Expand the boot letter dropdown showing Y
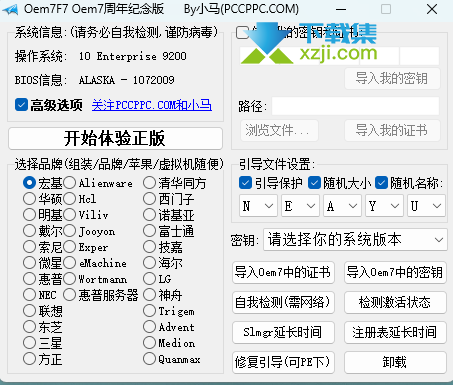Image resolution: width=453 pixels, height=385 pixels. (x=384, y=206)
